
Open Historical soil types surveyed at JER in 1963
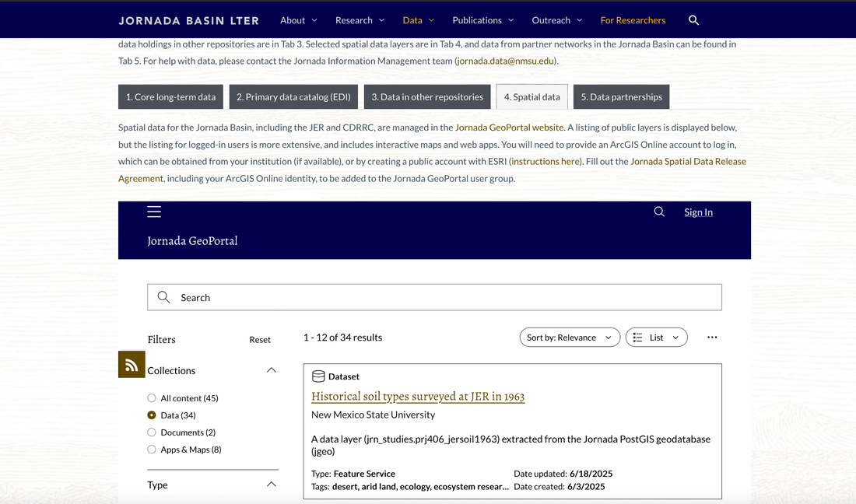coord(418,397)
